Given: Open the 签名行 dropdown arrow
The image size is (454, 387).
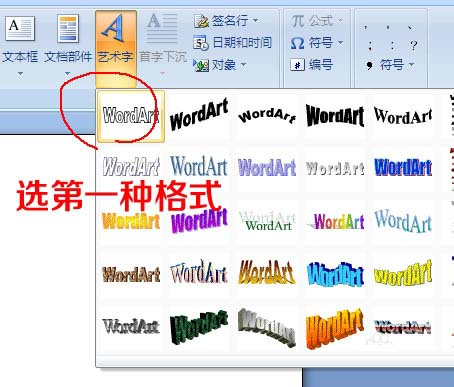Looking at the screenshot, I should click(x=255, y=21).
